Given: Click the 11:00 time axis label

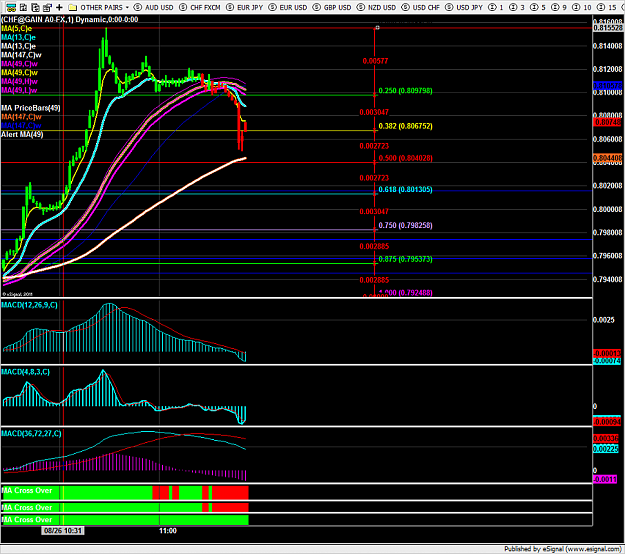Looking at the screenshot, I should click(167, 530).
